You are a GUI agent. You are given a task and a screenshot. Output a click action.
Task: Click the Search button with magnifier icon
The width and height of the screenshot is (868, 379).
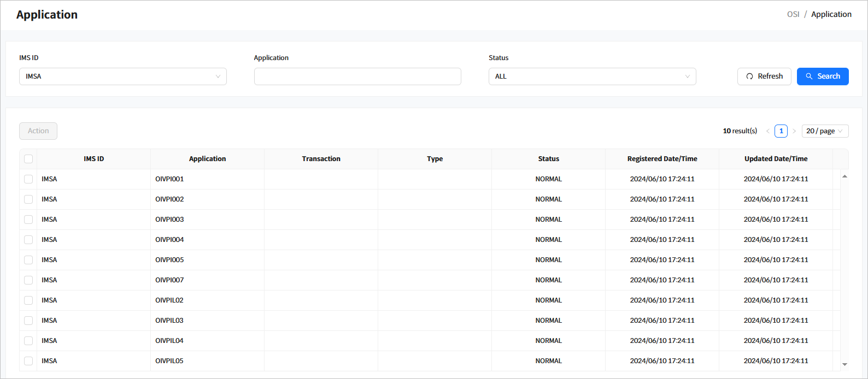pyautogui.click(x=822, y=76)
